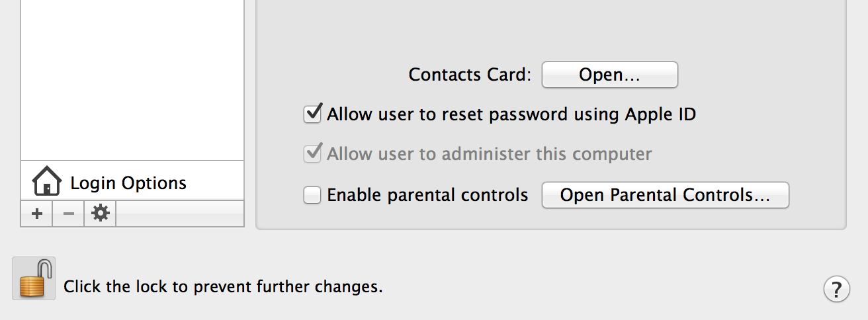Click the 'Enable parental controls' label text
The image size is (868, 320).
427,195
